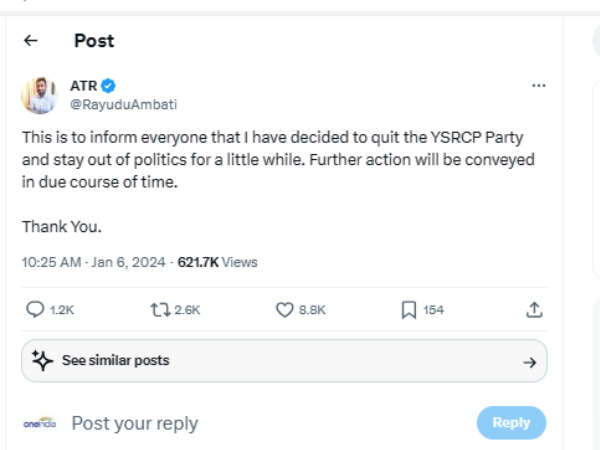
Task: Open ATR's profile picture
Action: 40,95
